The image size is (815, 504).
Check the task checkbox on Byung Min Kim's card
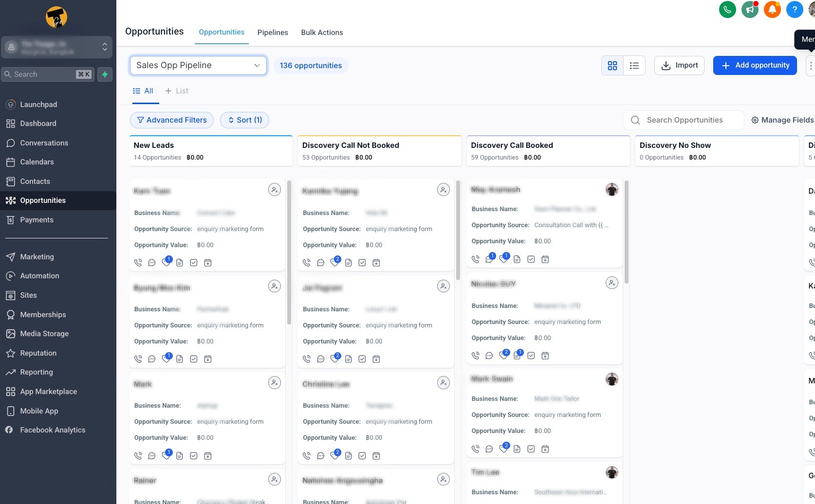tap(193, 359)
